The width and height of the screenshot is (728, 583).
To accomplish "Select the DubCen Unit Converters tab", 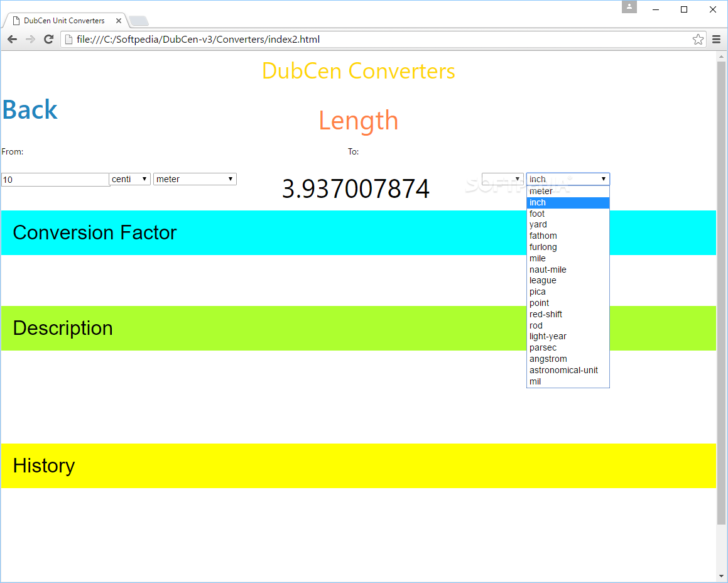I will click(x=64, y=21).
